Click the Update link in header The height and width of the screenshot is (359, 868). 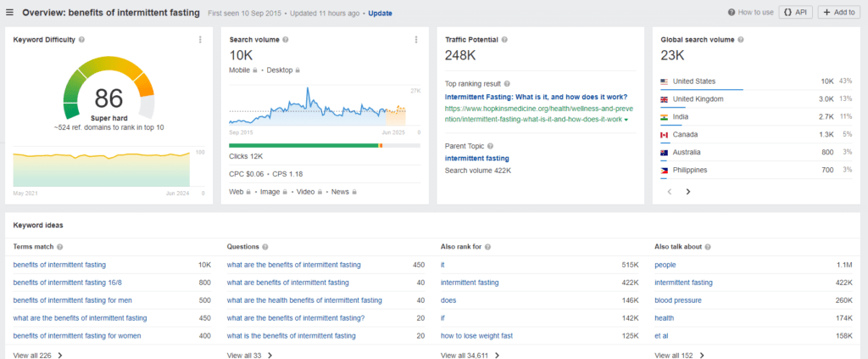(x=380, y=13)
